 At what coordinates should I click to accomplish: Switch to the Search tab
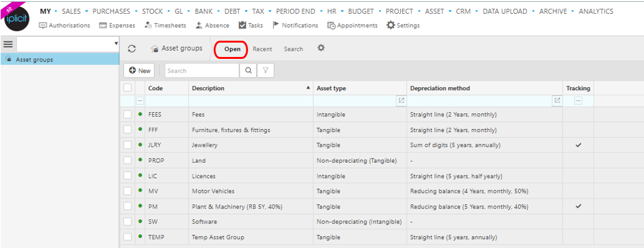[293, 49]
